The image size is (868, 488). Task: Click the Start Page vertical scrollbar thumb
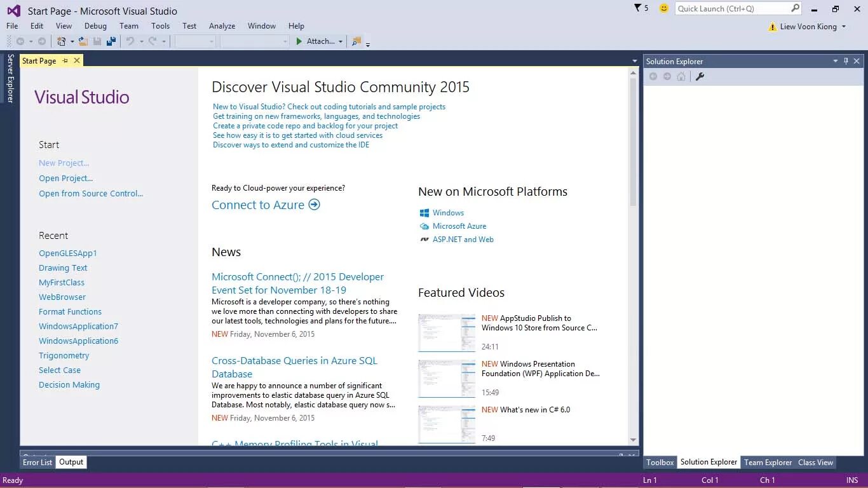633,142
